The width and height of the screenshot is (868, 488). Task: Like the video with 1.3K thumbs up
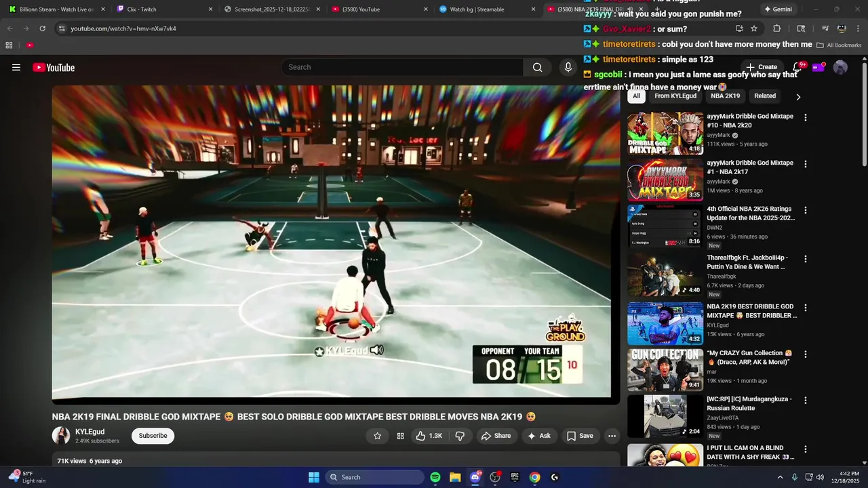[x=429, y=436]
